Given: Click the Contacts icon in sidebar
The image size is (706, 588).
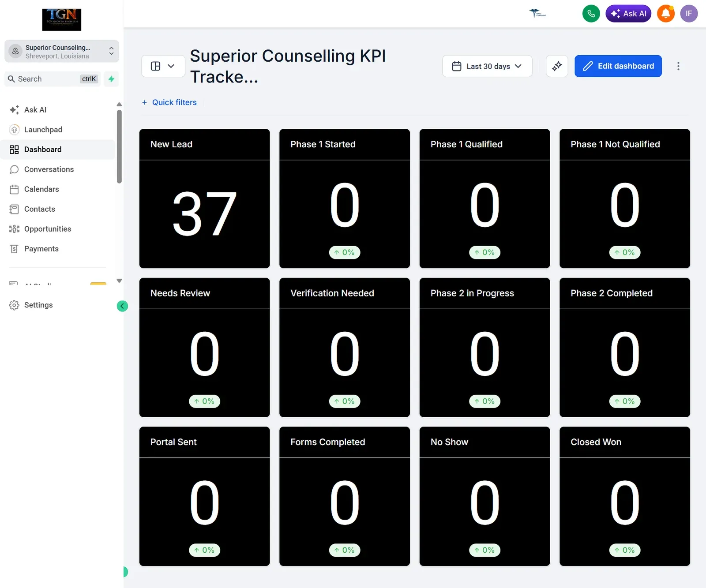Looking at the screenshot, I should (14, 209).
